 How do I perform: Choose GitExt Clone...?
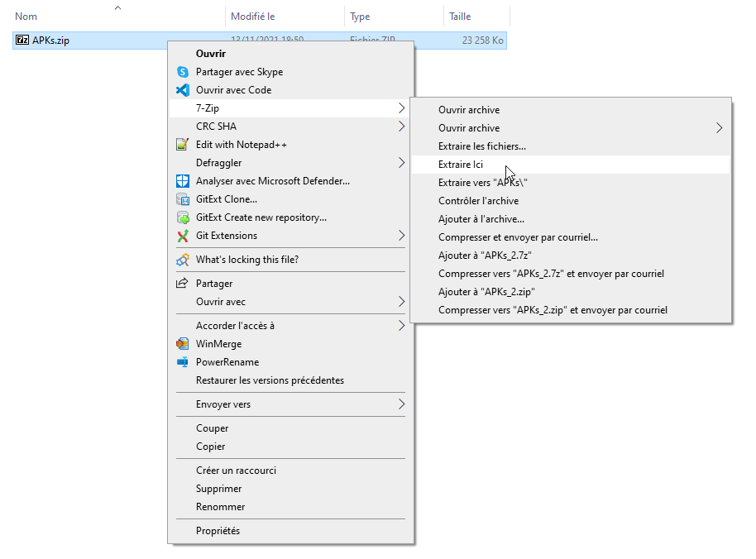tap(290, 199)
